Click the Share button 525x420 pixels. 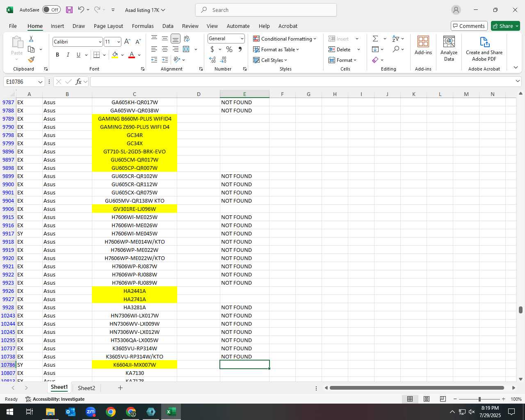click(505, 26)
